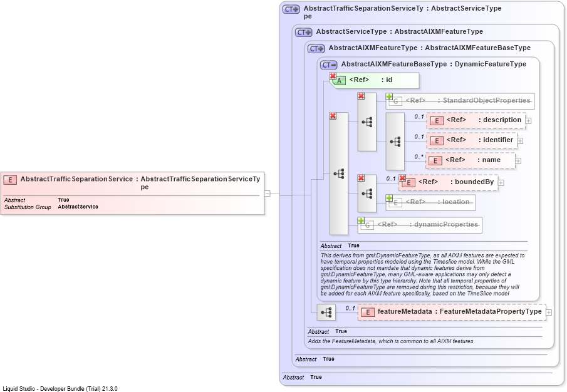Click red X on StandardObjectProperties sequence
The image size is (567, 392).
(x=361, y=96)
